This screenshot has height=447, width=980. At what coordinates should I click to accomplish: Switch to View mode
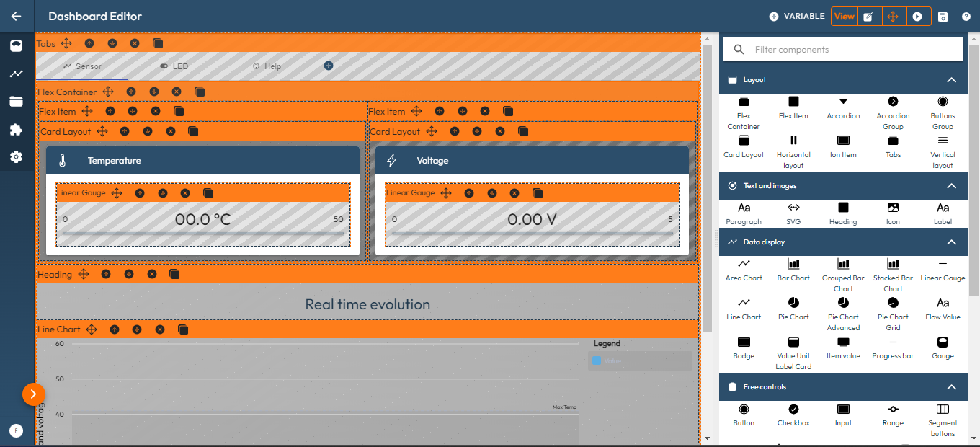(x=844, y=17)
